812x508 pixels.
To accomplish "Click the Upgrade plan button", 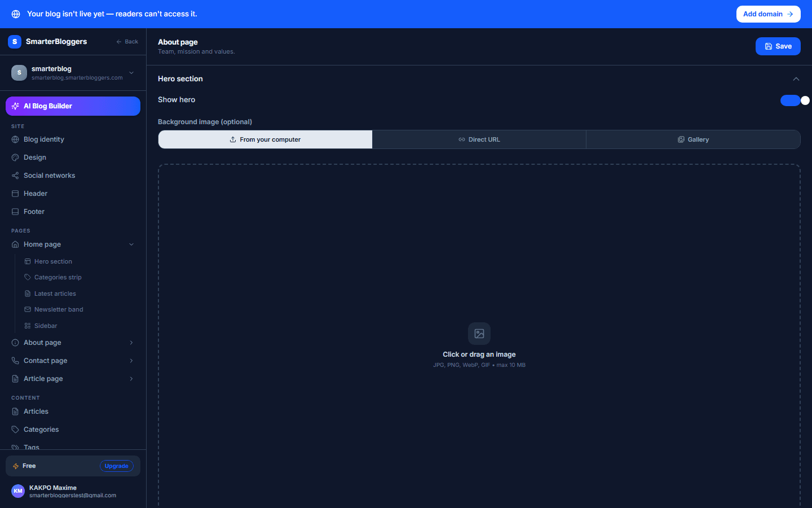I will pyautogui.click(x=117, y=466).
